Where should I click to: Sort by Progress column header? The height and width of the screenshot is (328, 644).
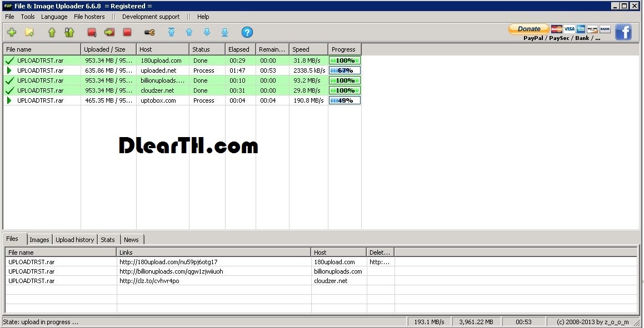pos(344,49)
